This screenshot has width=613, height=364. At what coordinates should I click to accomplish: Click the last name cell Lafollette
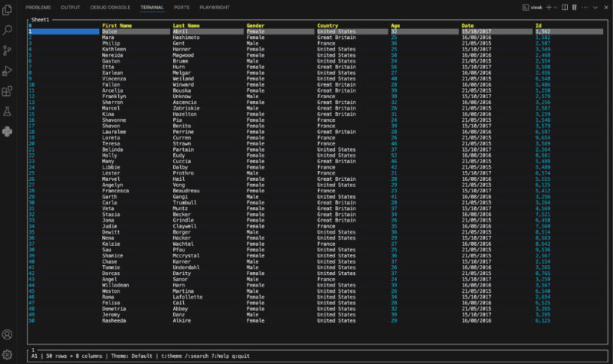(x=188, y=297)
